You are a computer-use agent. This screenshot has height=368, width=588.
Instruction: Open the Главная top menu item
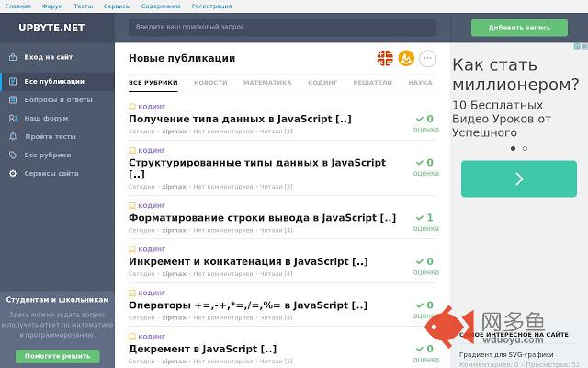point(18,6)
